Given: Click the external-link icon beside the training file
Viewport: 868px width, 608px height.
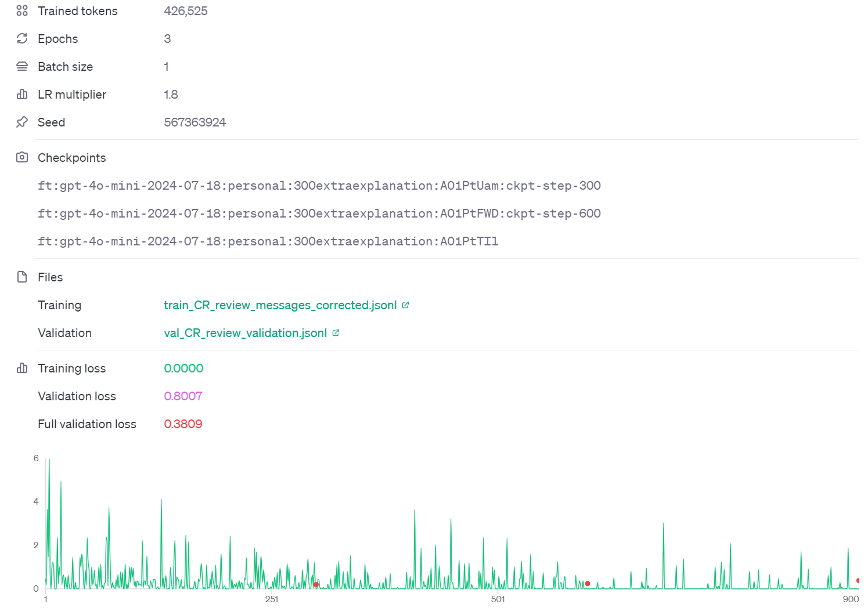Looking at the screenshot, I should pyautogui.click(x=405, y=305).
